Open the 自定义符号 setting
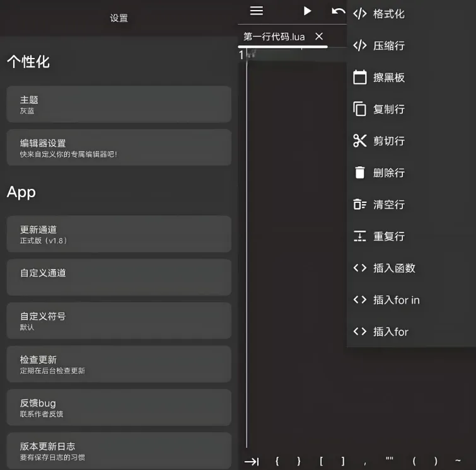Viewport: 476px width, 470px height. pyautogui.click(x=119, y=321)
